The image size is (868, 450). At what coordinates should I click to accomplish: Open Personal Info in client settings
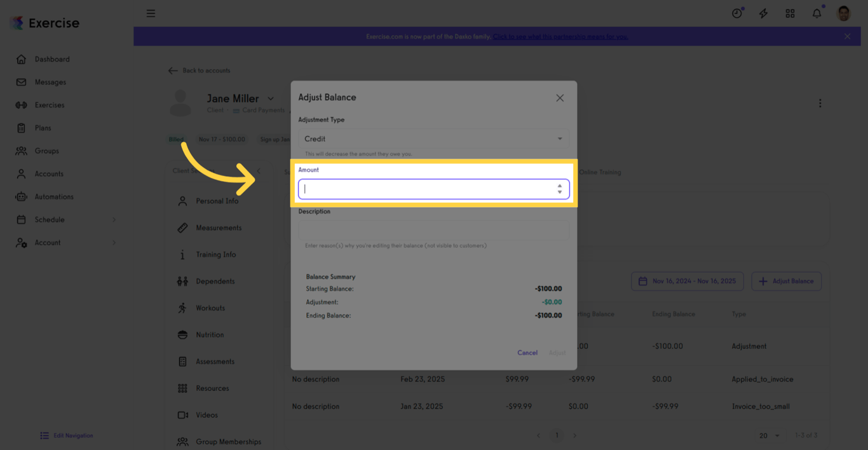(x=216, y=201)
